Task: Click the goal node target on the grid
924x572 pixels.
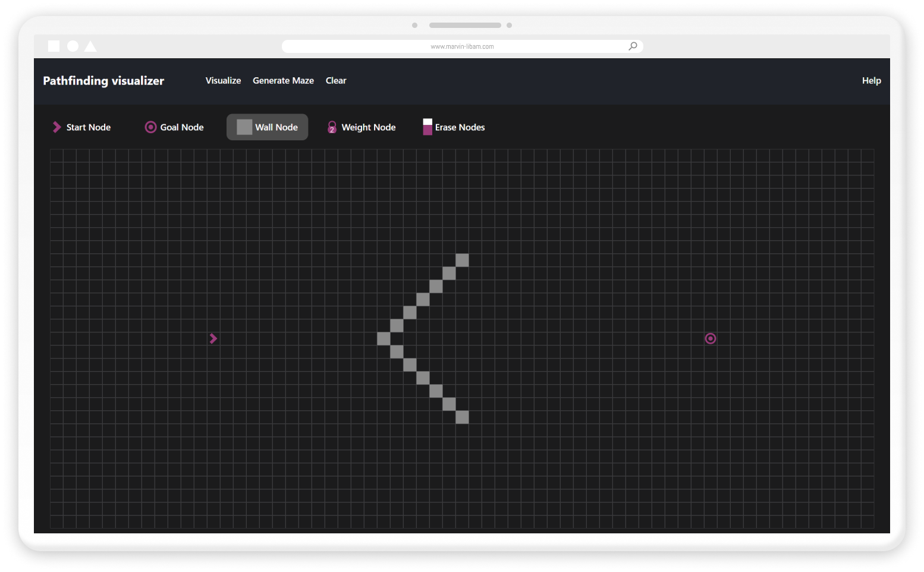Action: (710, 338)
